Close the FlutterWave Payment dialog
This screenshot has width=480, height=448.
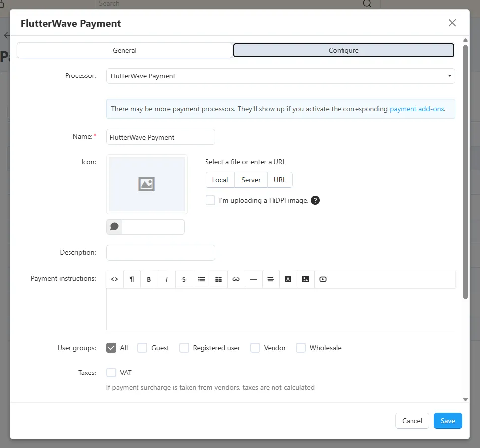click(452, 23)
